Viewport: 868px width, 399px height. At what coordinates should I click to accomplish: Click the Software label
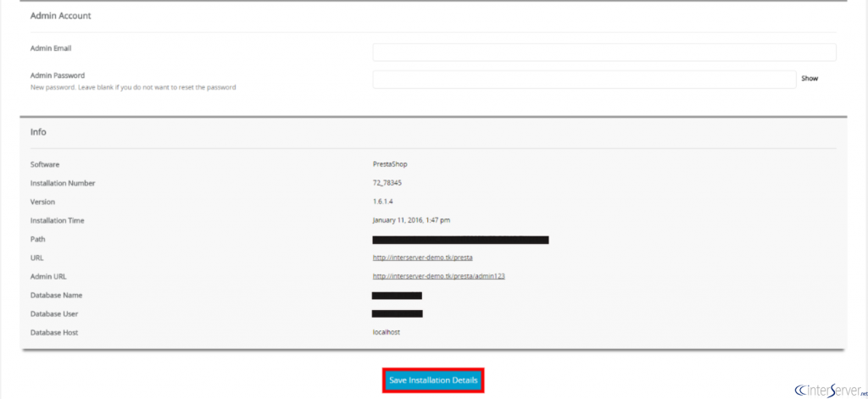[x=45, y=164]
